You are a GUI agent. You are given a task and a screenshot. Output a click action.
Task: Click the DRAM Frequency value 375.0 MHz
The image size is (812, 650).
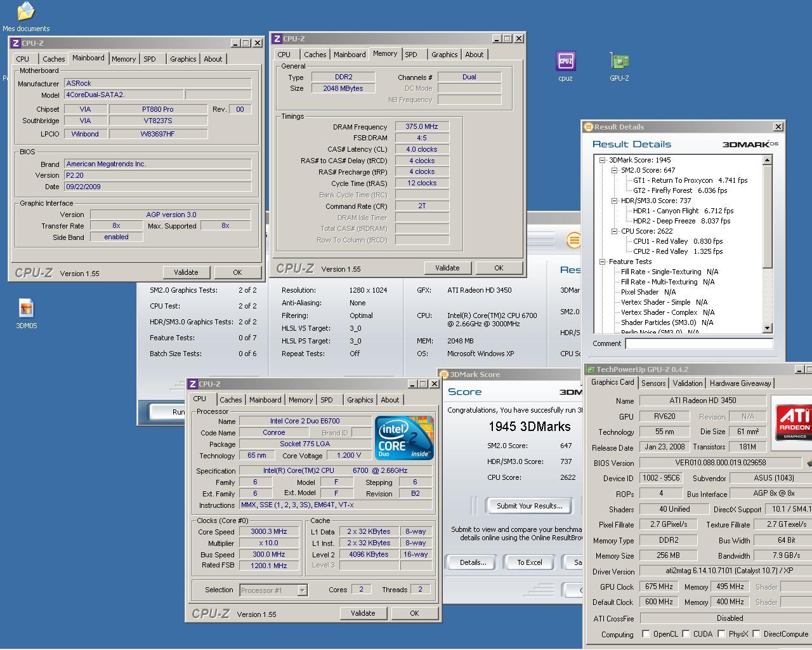pyautogui.click(x=422, y=126)
